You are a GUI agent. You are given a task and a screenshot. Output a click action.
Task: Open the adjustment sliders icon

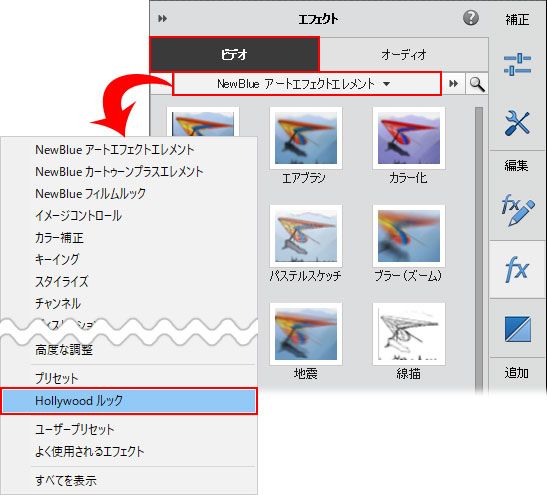point(517,64)
